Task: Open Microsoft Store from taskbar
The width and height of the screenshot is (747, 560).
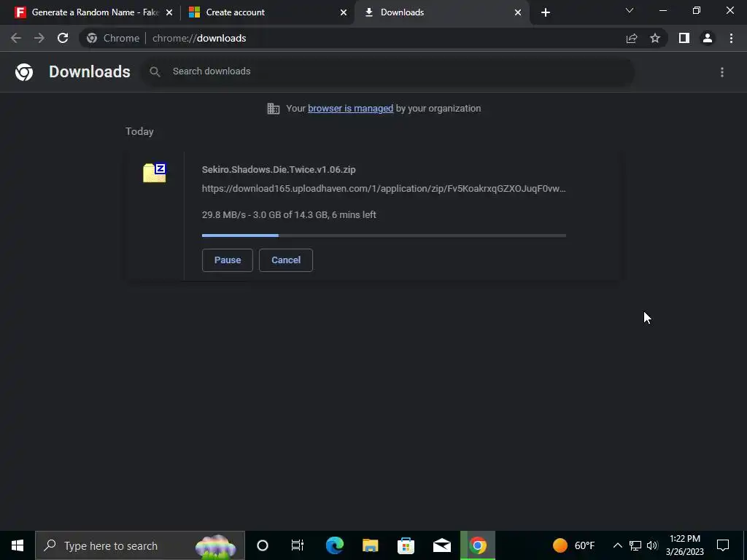Action: point(406,545)
